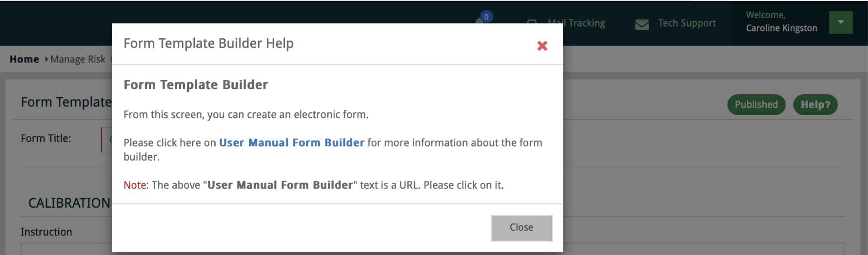Open the Mail Tracking menu item
This screenshot has width=868, height=255.
[x=585, y=23]
